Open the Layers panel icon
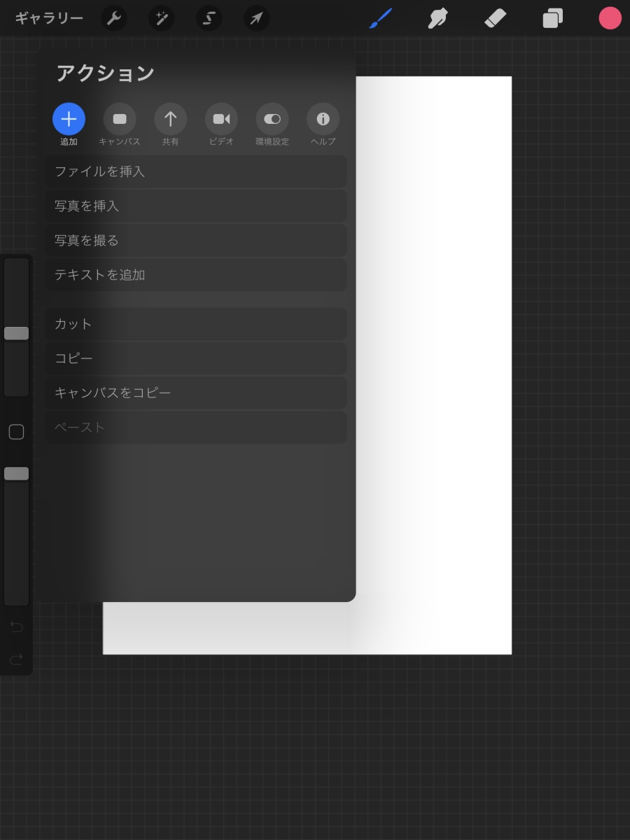The width and height of the screenshot is (630, 840). pos(552,19)
